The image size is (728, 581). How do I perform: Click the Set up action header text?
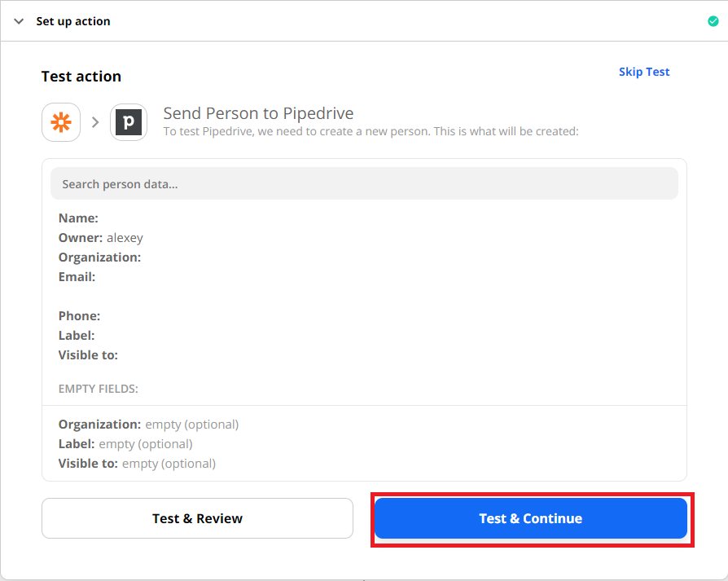73,21
